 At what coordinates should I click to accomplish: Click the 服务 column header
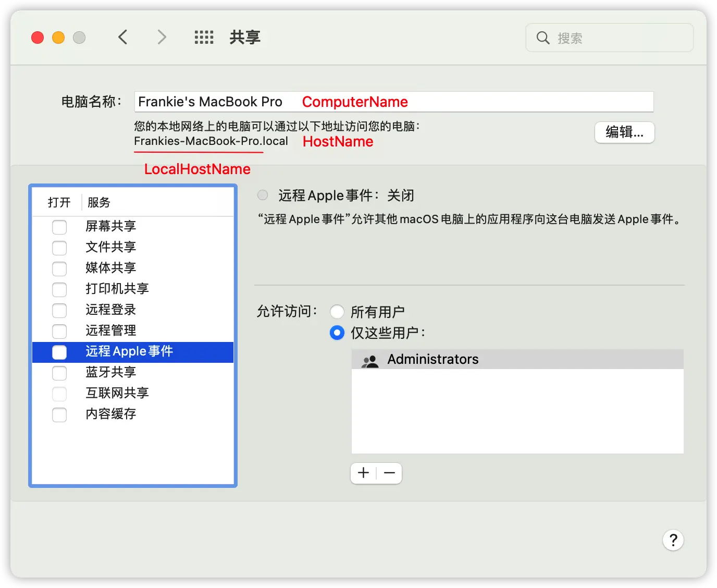[x=99, y=202]
